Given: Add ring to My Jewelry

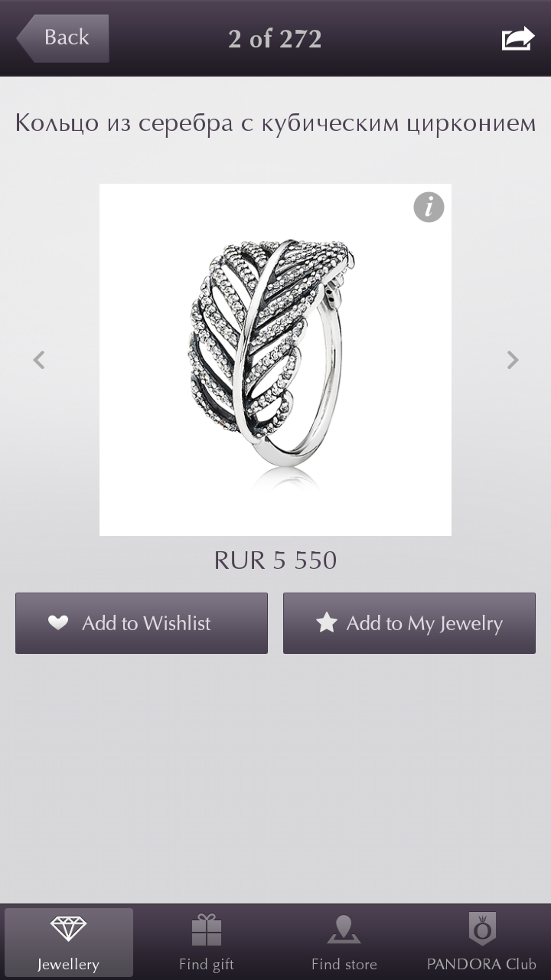Looking at the screenshot, I should pos(409,623).
